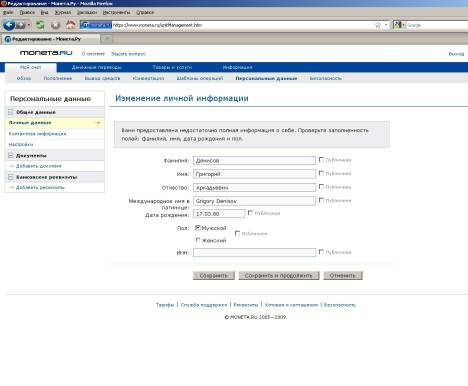Open the Безопасность submenu item

click(x=326, y=78)
